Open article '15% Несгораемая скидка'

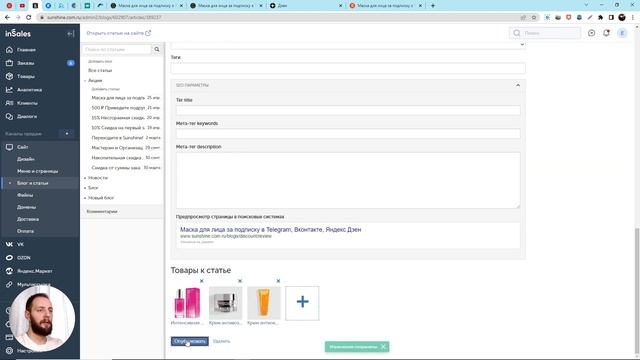pos(118,118)
